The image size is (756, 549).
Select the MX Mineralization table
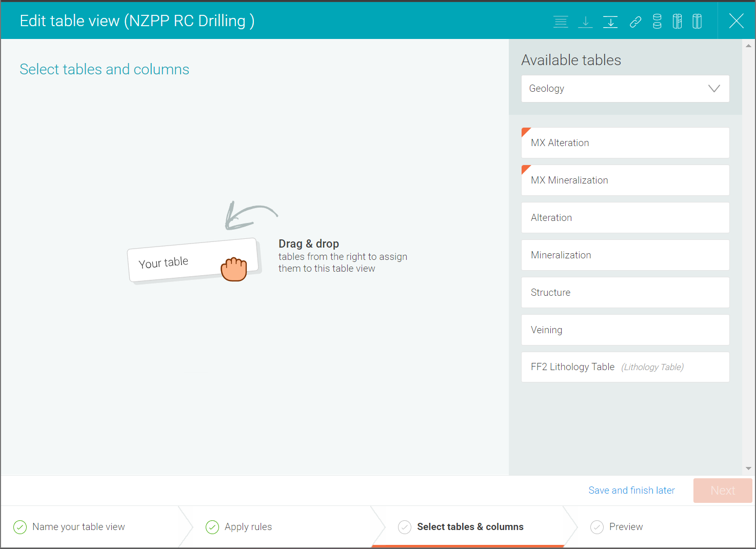click(625, 180)
